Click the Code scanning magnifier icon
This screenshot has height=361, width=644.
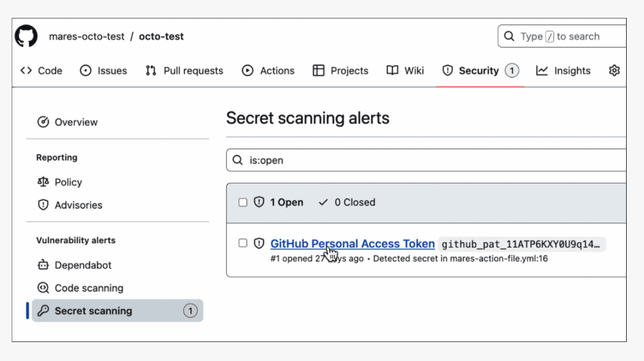[44, 288]
